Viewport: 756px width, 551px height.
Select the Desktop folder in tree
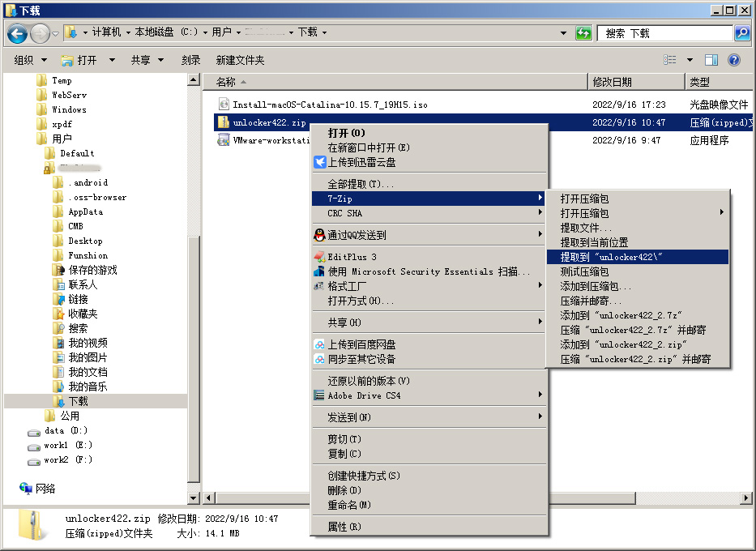(85, 241)
